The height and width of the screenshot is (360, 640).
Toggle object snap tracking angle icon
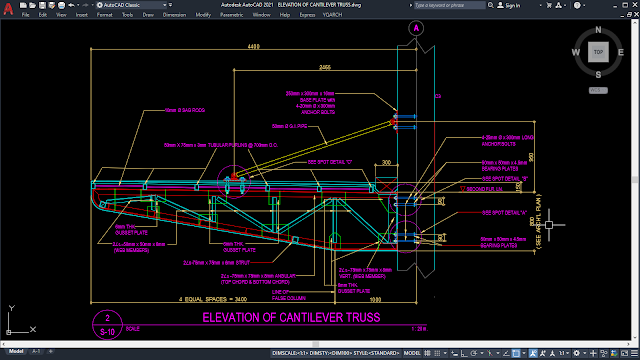[506, 353]
